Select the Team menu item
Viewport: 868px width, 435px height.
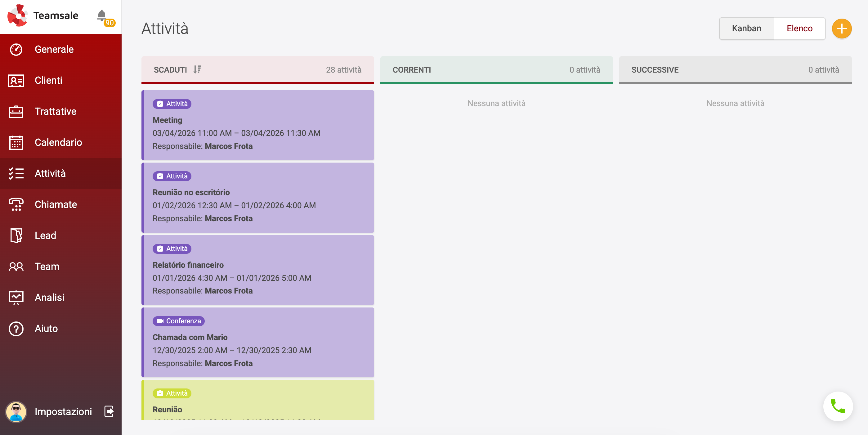click(x=47, y=267)
